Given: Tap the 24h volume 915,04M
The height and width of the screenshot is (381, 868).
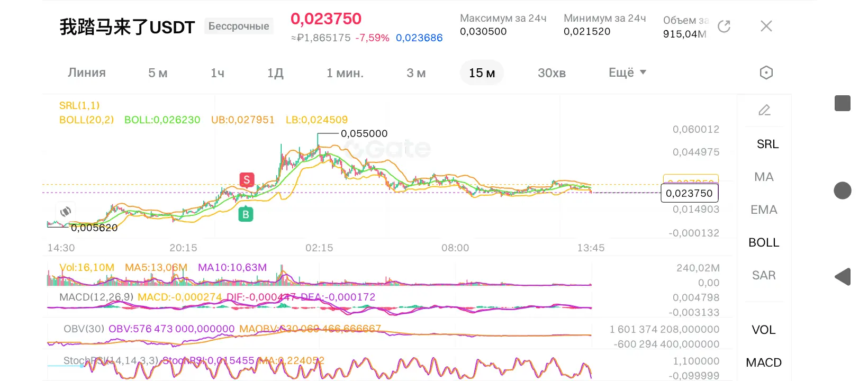Looking at the screenshot, I should click(x=685, y=34).
